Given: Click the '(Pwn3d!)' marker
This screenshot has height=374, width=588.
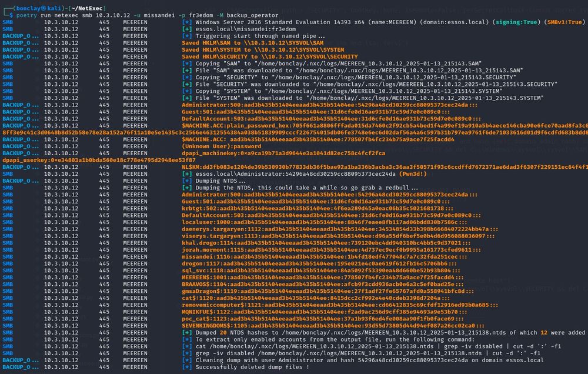Looking at the screenshot, I should pyautogui.click(x=413, y=174).
